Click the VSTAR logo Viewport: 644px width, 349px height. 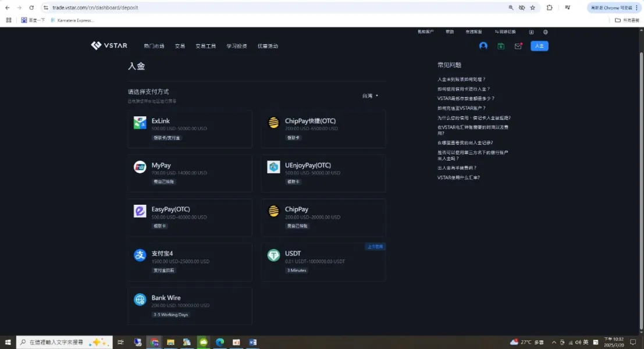pos(109,45)
